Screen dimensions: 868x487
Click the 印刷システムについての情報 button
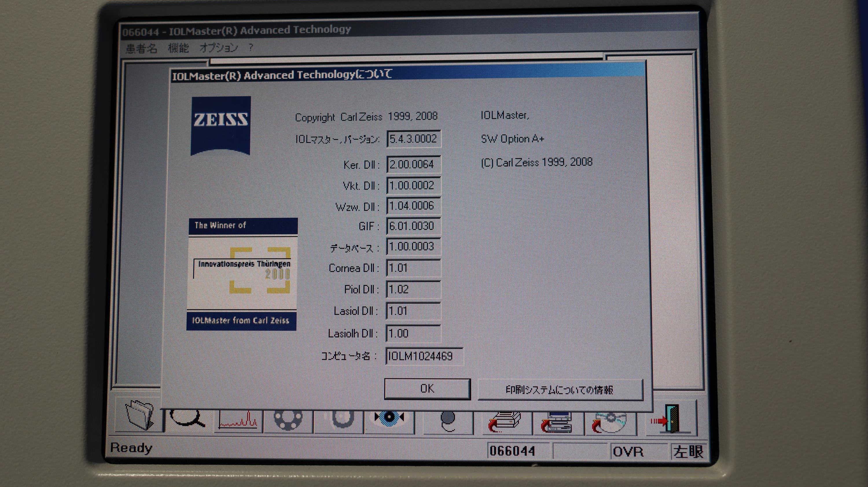(x=559, y=390)
